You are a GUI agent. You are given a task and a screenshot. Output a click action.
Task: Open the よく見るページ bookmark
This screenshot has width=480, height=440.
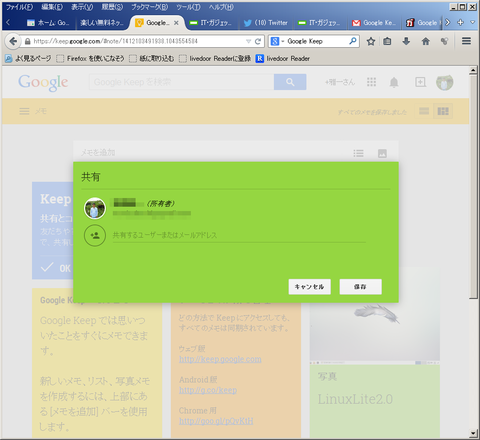tap(28, 59)
